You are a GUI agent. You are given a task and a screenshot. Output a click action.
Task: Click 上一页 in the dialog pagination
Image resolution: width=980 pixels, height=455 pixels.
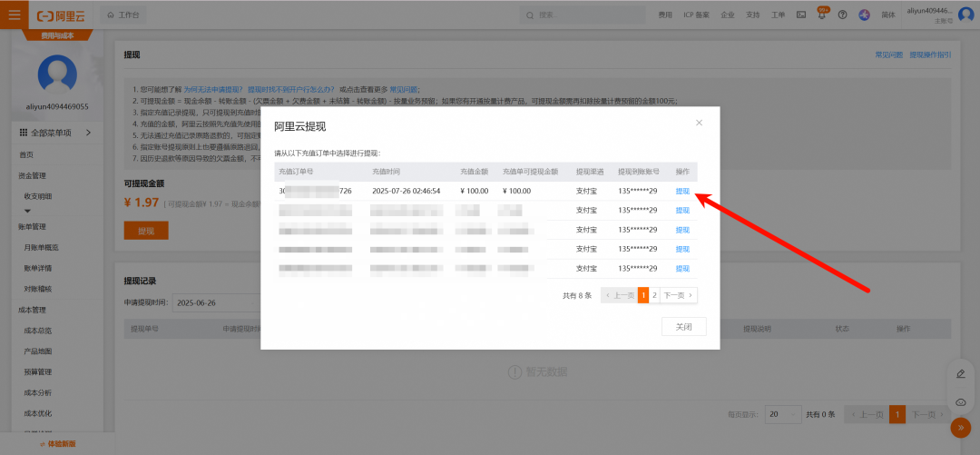click(x=620, y=295)
